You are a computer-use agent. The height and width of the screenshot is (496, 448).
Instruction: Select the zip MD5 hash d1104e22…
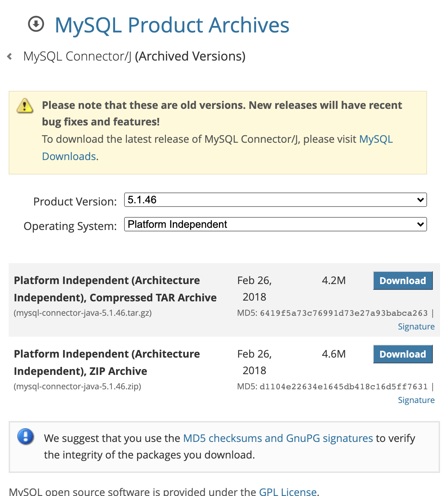(x=344, y=386)
